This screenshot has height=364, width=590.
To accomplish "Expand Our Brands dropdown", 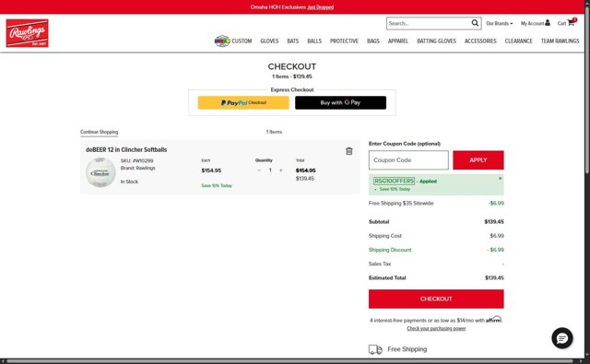I will (x=500, y=23).
